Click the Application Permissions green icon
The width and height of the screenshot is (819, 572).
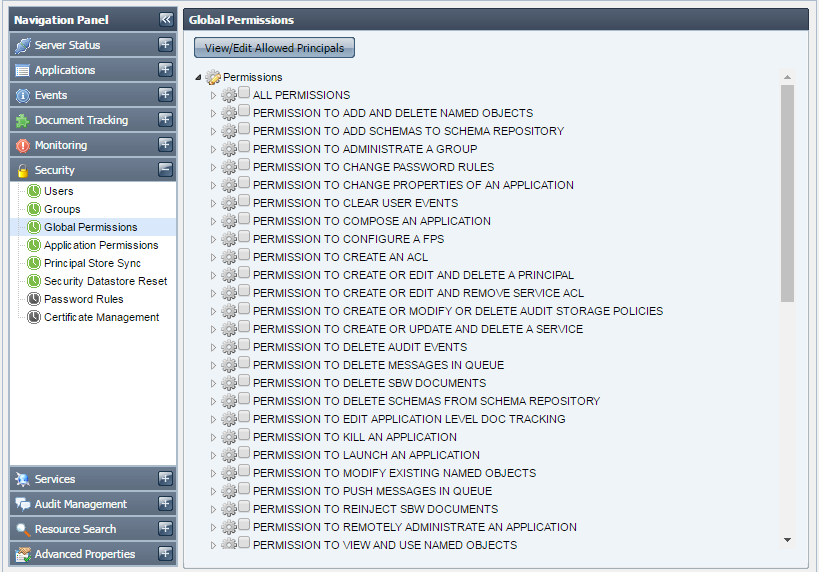click(34, 245)
